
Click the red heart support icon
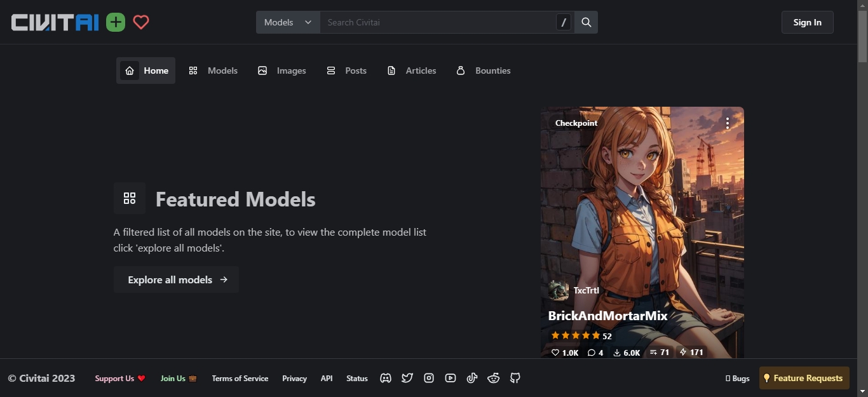point(141,22)
